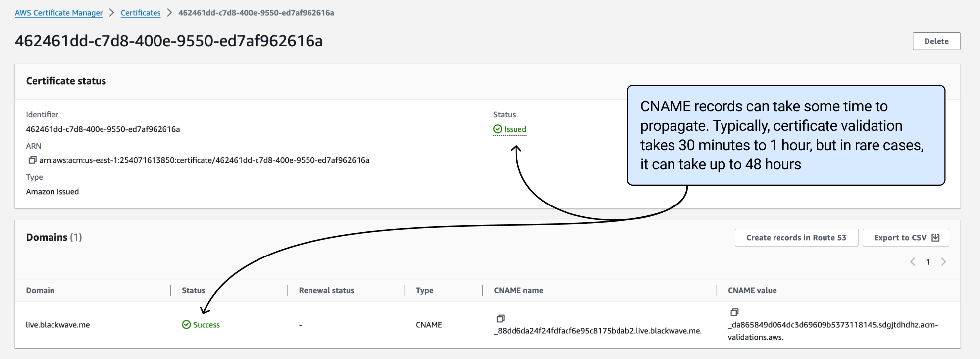Go to next page of domains
Image resolution: width=980 pixels, height=359 pixels.
[x=943, y=262]
